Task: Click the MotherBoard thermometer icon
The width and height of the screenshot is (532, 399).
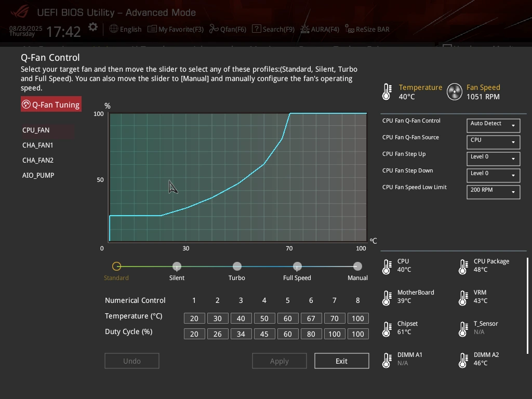Action: pos(387,298)
